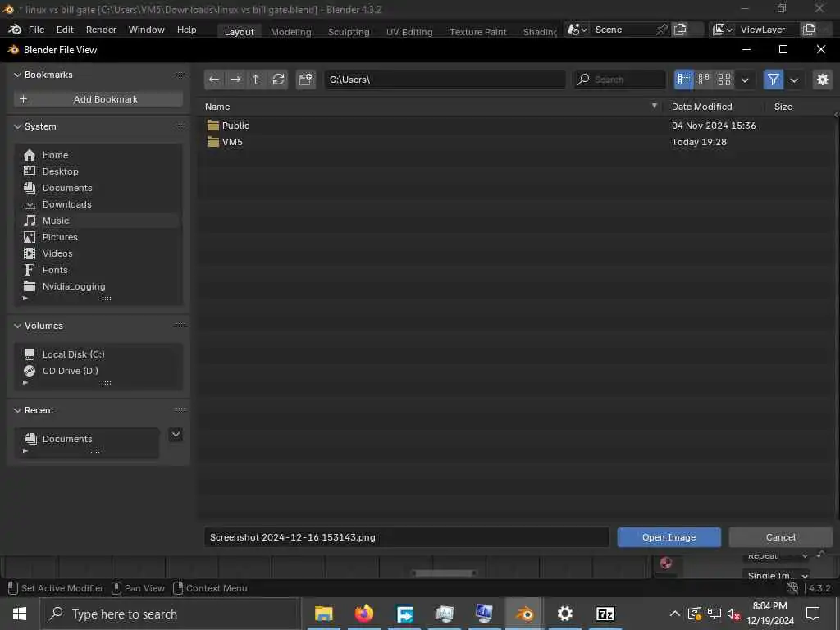Open Blender logo app menu
Viewport: 840px width, 630px height.
coord(15,30)
